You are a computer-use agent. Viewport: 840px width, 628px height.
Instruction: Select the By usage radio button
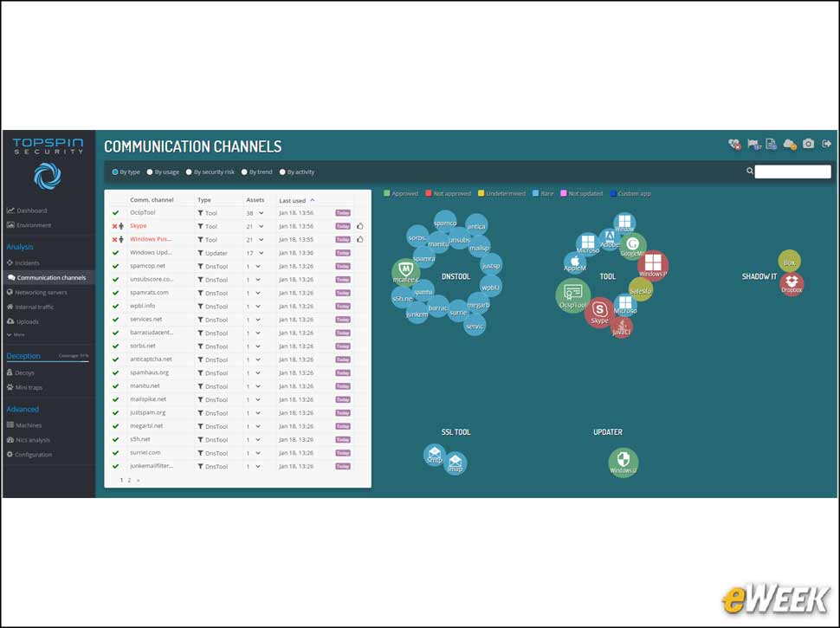coord(150,172)
